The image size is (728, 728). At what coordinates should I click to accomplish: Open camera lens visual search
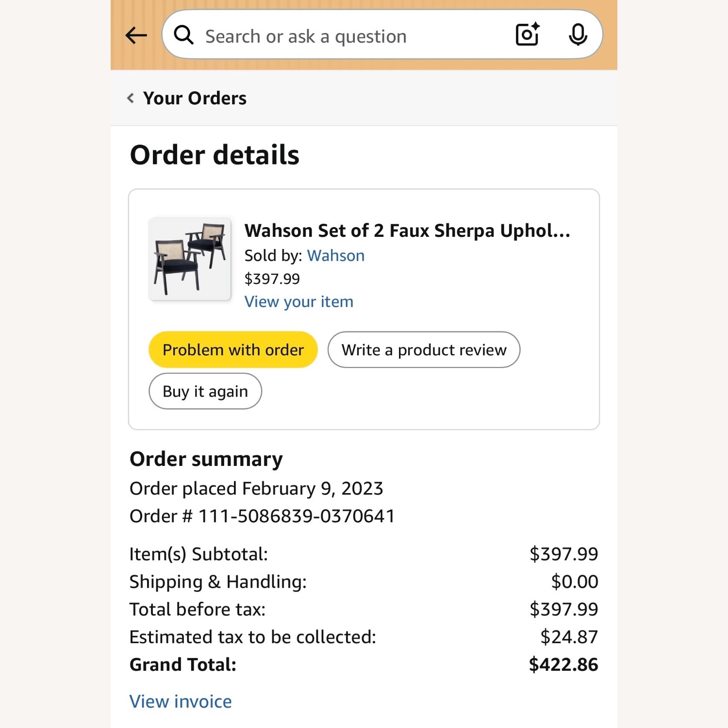527,34
